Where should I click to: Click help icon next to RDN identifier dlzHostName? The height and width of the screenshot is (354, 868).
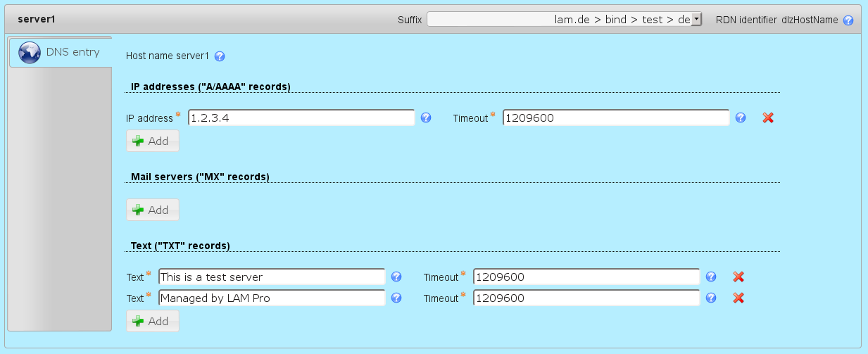(x=848, y=20)
